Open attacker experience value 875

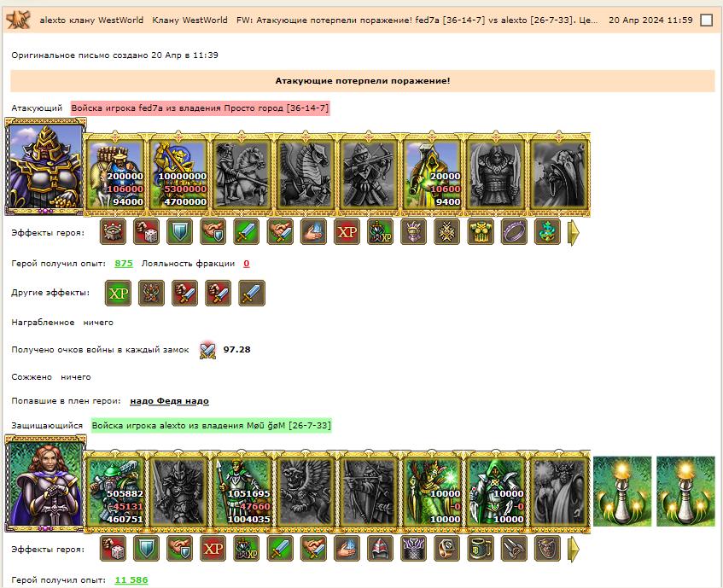pos(124,264)
